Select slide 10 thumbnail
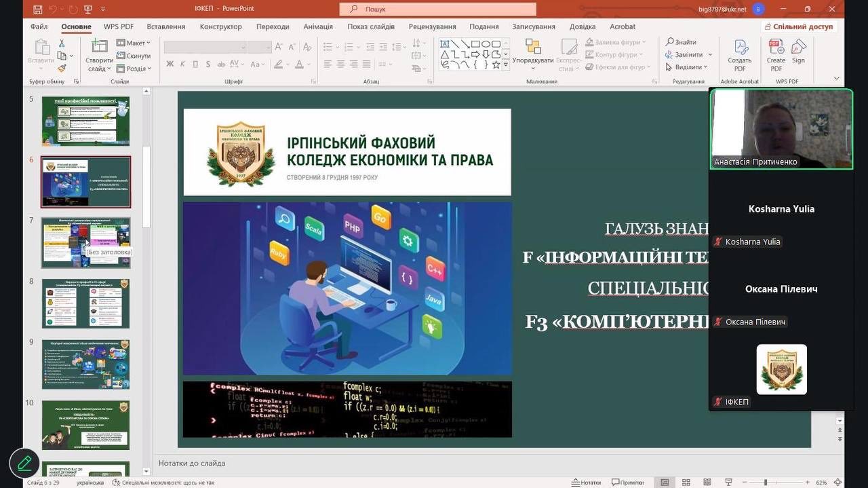 85,425
